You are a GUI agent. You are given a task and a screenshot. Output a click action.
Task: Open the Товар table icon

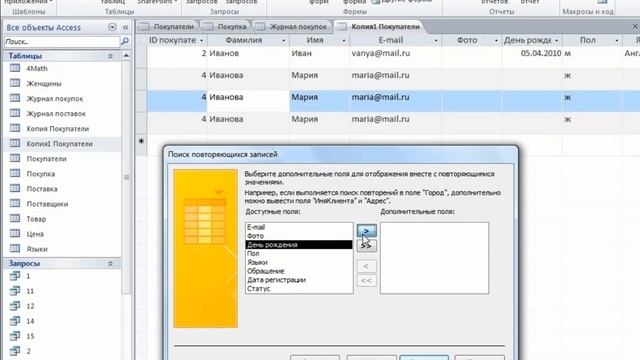coord(15,219)
